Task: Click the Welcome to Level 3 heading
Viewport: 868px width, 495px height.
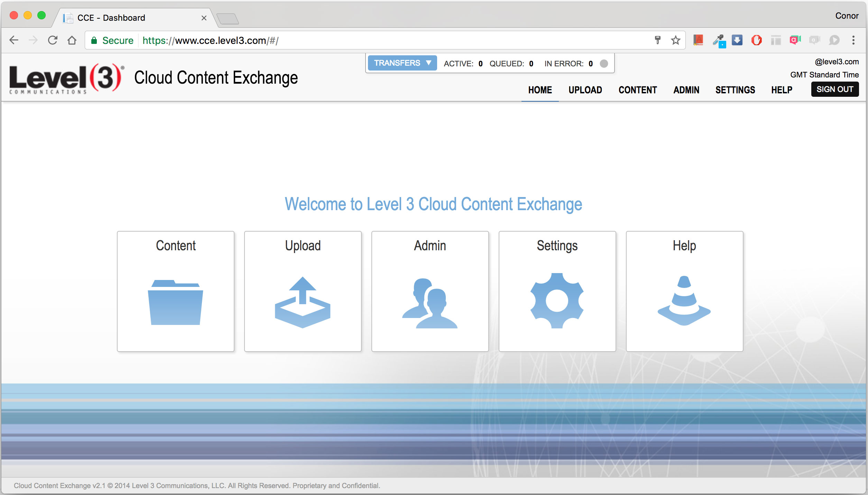Action: [x=433, y=204]
